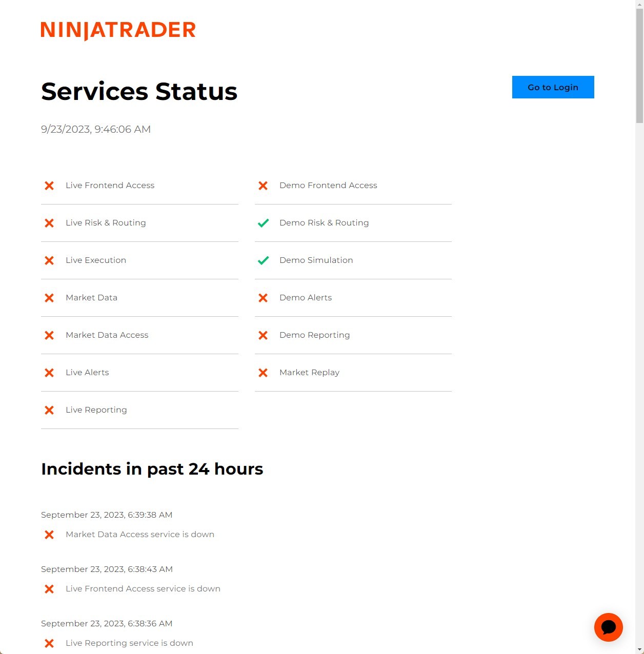644x654 pixels.
Task: Click the red X beside Market Data
Action: pyautogui.click(x=49, y=298)
